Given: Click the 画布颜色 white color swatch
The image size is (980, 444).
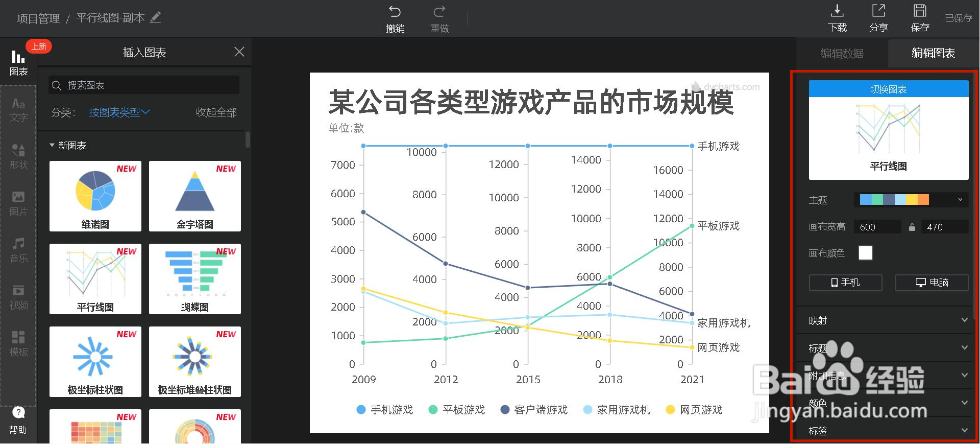Looking at the screenshot, I should pos(866,253).
